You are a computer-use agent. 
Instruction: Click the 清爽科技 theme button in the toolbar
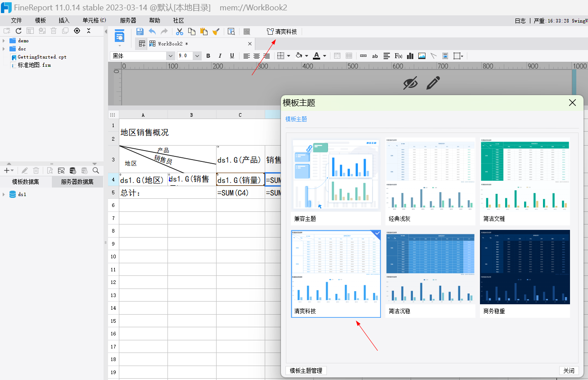click(x=282, y=32)
